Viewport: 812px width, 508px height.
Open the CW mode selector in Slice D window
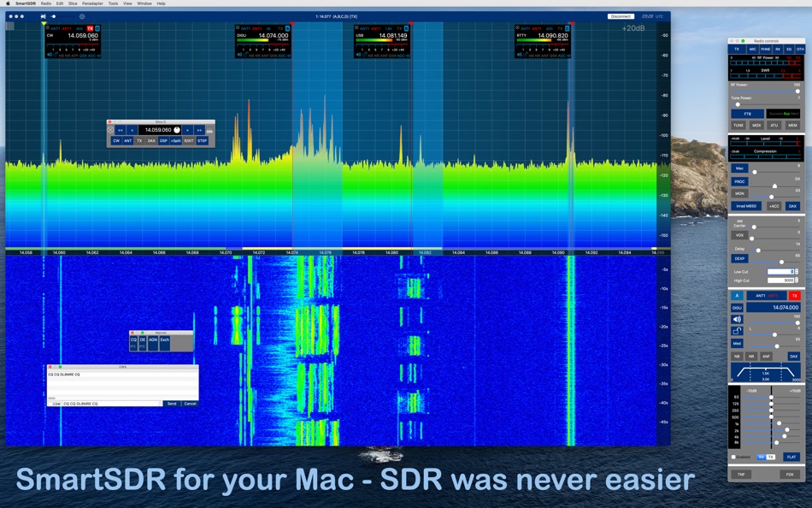pyautogui.click(x=116, y=140)
